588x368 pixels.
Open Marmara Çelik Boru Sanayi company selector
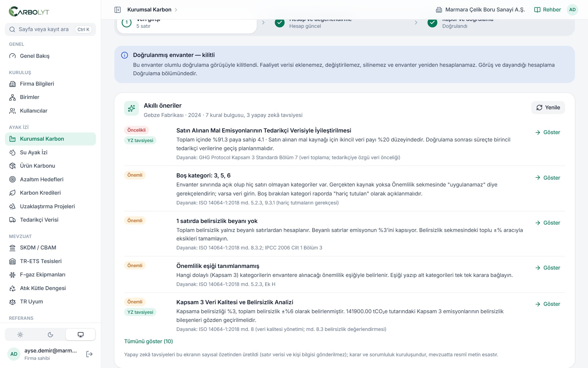point(480,10)
